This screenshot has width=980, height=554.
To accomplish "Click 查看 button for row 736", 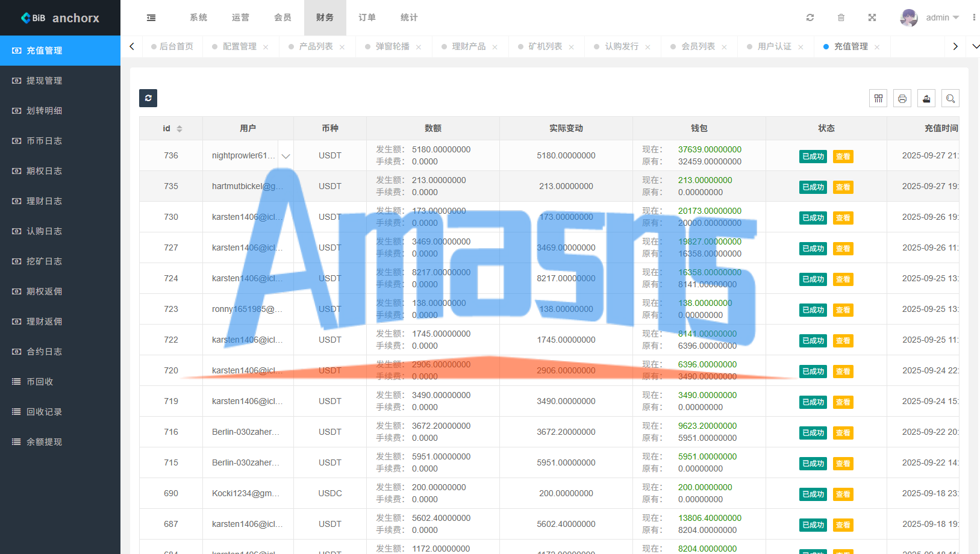I will click(x=843, y=157).
